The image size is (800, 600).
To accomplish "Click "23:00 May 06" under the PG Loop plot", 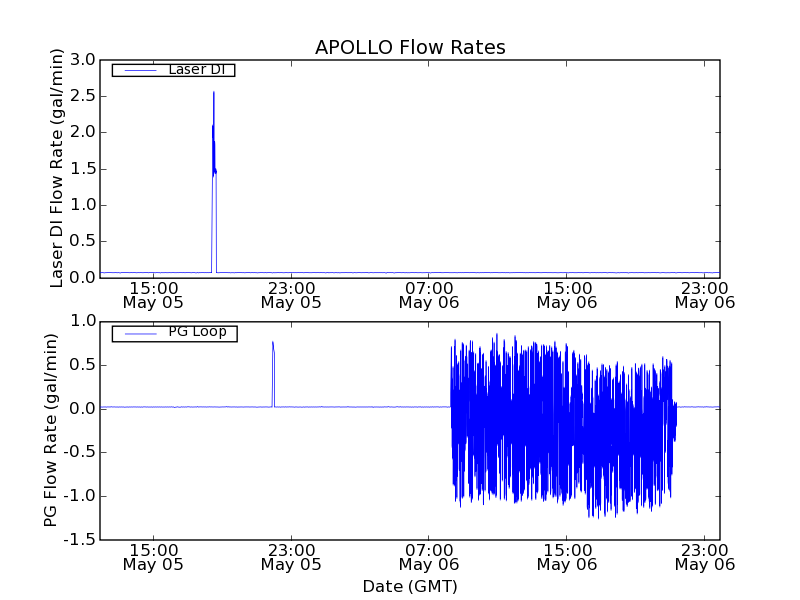I will click(705, 557).
